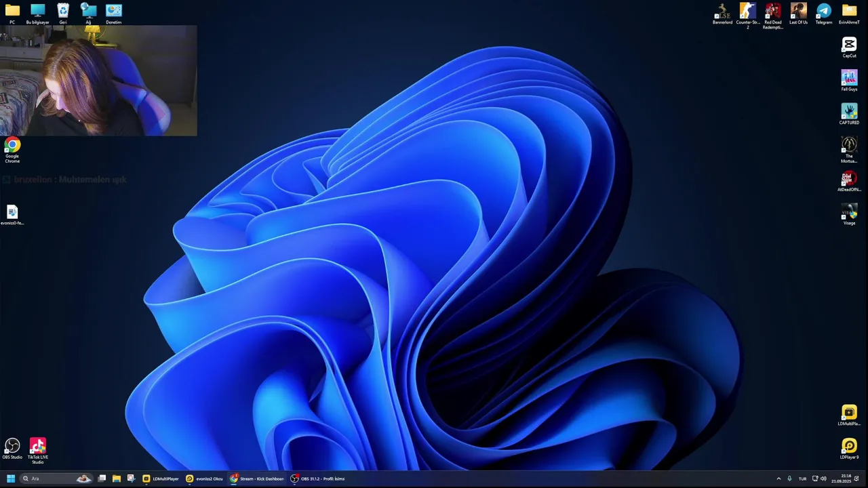The image size is (868, 488).
Task: Open the Ağ network desktop icon
Action: (x=88, y=14)
